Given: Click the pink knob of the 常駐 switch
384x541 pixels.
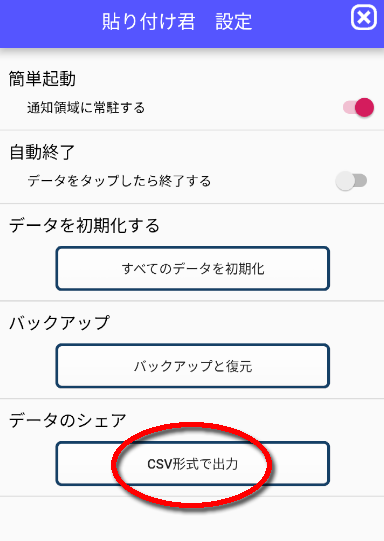Looking at the screenshot, I should click(364, 107).
